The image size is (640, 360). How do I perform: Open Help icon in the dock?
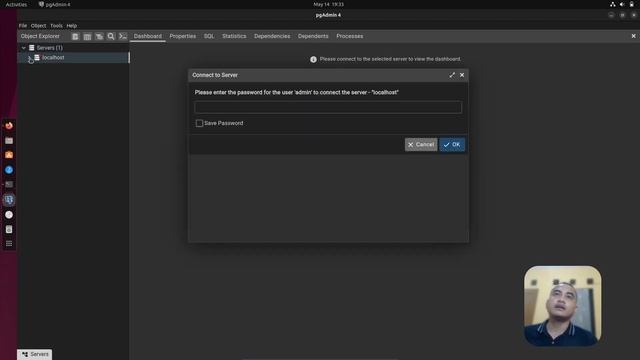point(9,170)
